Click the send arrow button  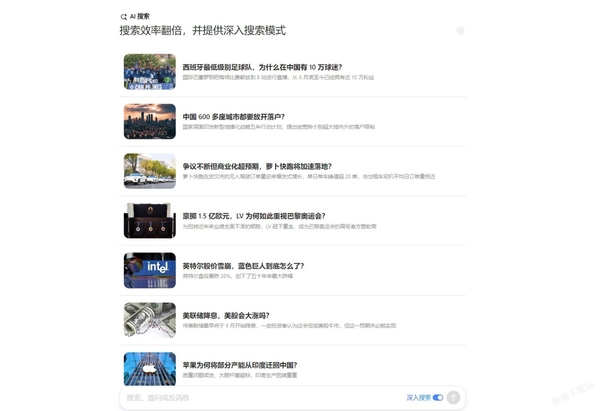pos(453,398)
